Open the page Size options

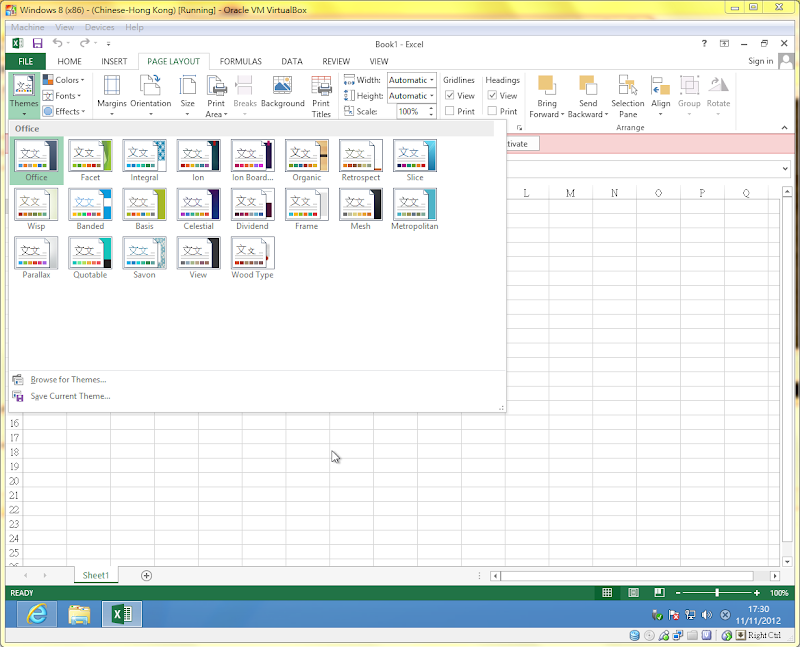click(187, 95)
